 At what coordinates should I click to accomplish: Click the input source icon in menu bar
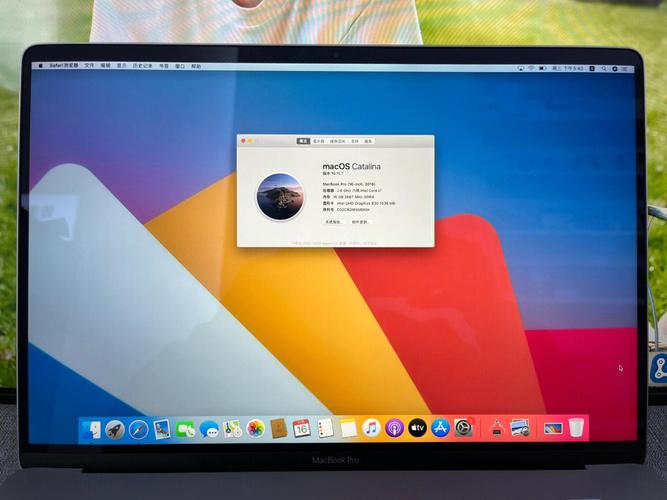(592, 69)
